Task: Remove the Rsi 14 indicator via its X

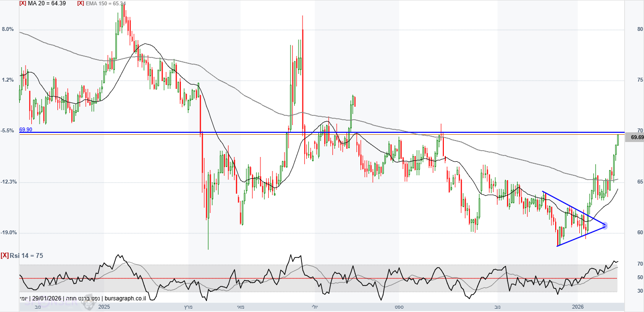Action: (x=4, y=255)
